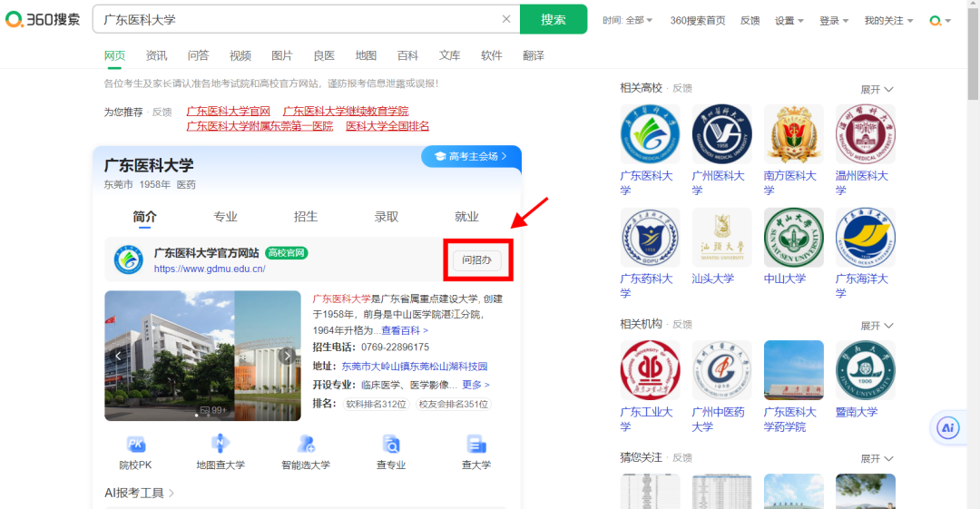Click the 广州医科大学 logo
The width and height of the screenshot is (980, 509).
[x=722, y=133]
